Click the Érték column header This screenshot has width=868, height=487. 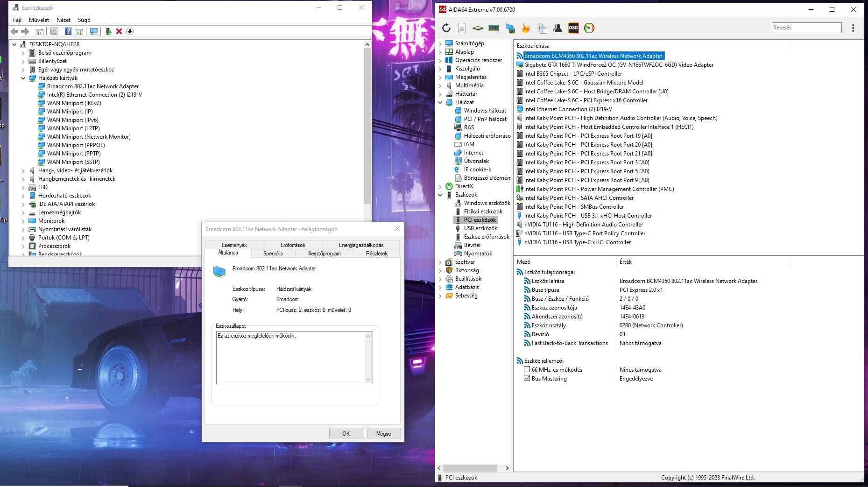click(703, 262)
